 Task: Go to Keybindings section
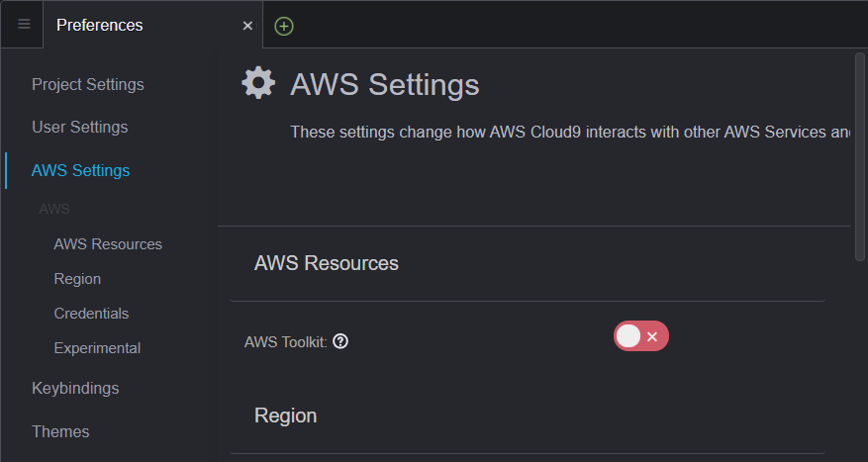pyautogui.click(x=75, y=389)
